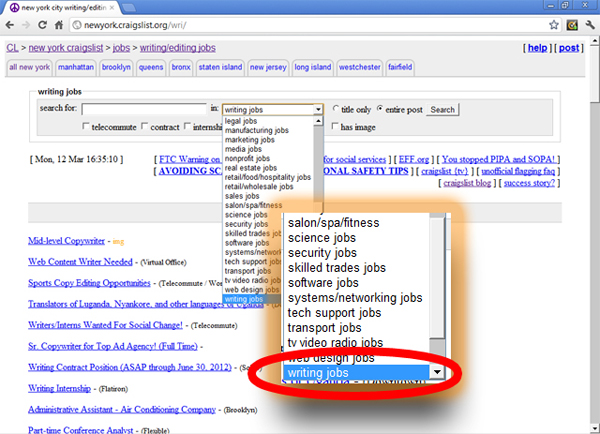The height and width of the screenshot is (434, 600).
Task: Open the westchester tab
Action: (x=359, y=67)
